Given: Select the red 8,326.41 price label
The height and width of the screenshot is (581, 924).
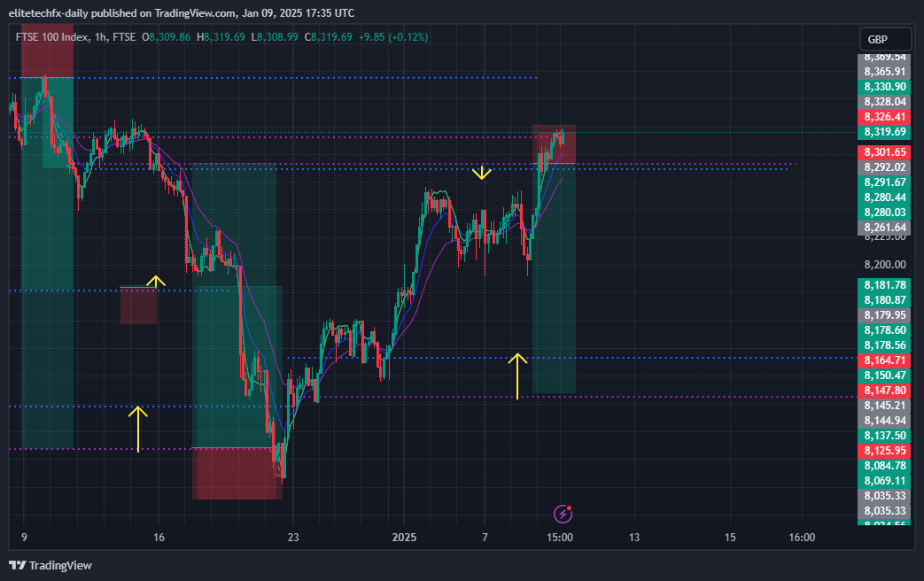Looking at the screenshot, I should (884, 117).
